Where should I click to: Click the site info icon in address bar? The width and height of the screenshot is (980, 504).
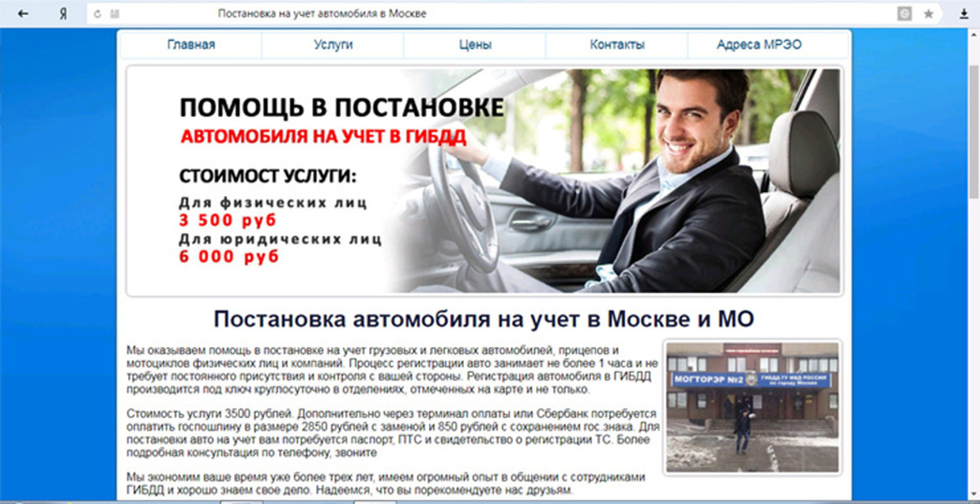pyautogui.click(x=114, y=14)
